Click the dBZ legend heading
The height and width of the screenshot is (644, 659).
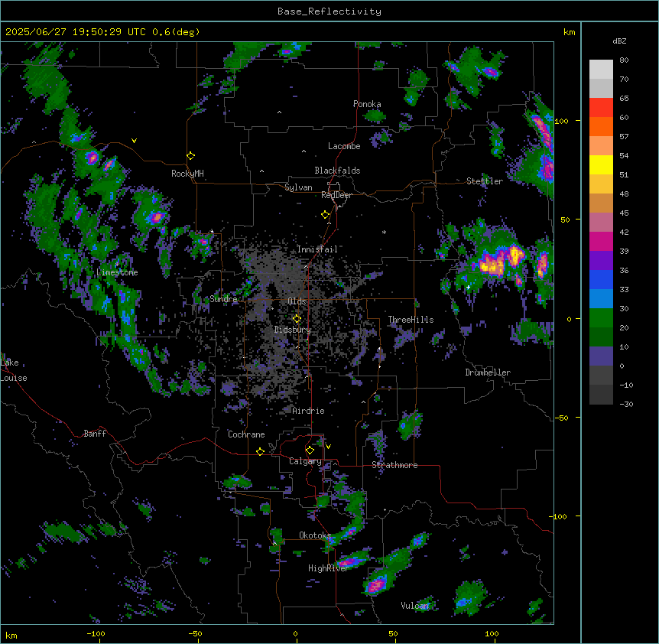[619, 41]
